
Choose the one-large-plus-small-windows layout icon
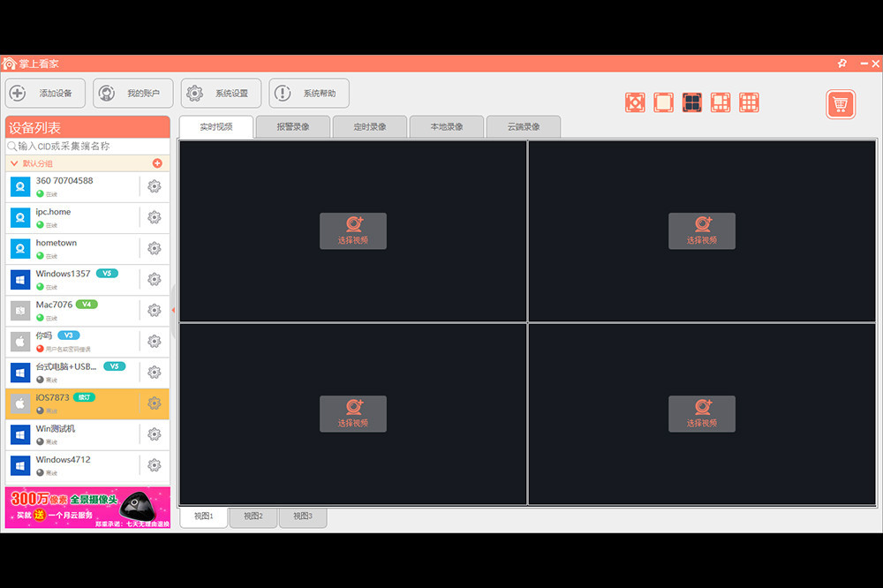[x=721, y=102]
